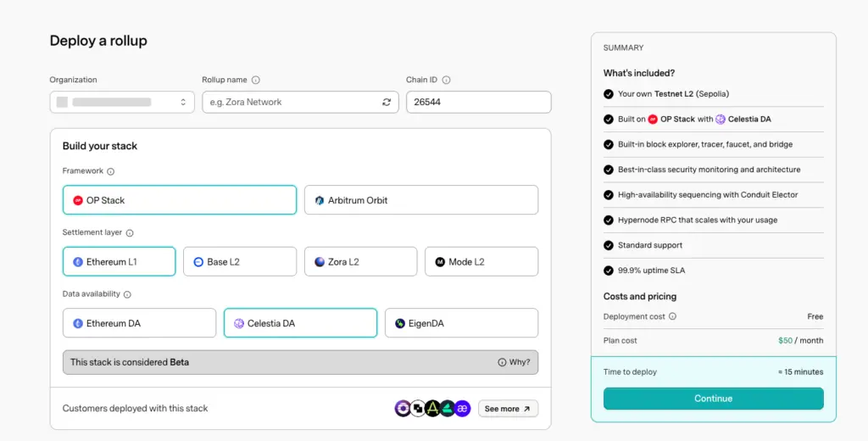The height and width of the screenshot is (441, 868).
Task: Click the purple 'æ' customer logo
Action: click(462, 409)
